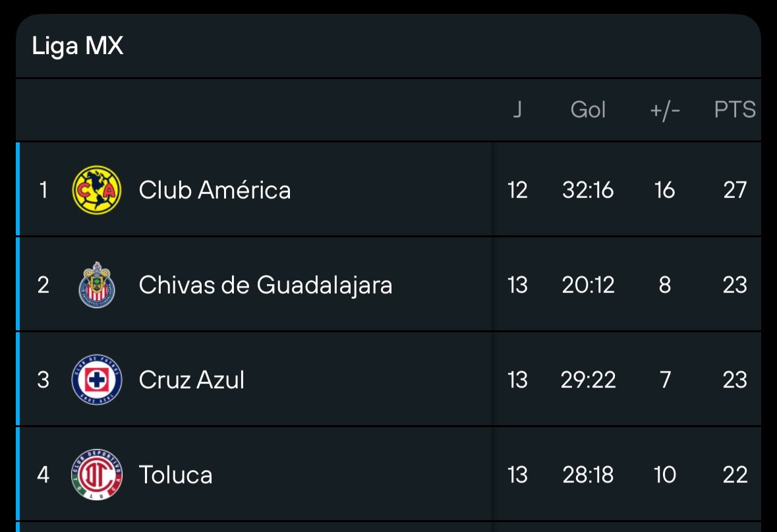Open Club América team name
777x532 pixels.
click(x=215, y=190)
